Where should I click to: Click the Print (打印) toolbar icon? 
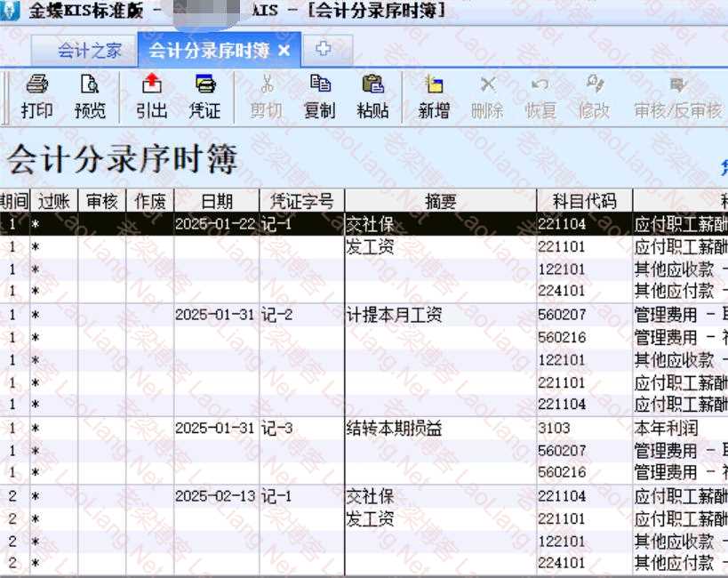36,97
